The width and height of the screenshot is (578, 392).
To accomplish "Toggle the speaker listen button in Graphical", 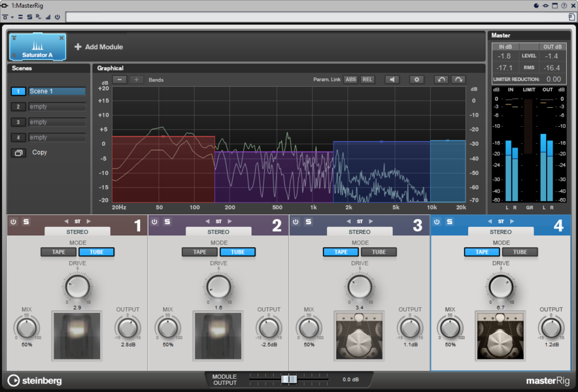I will pyautogui.click(x=392, y=80).
